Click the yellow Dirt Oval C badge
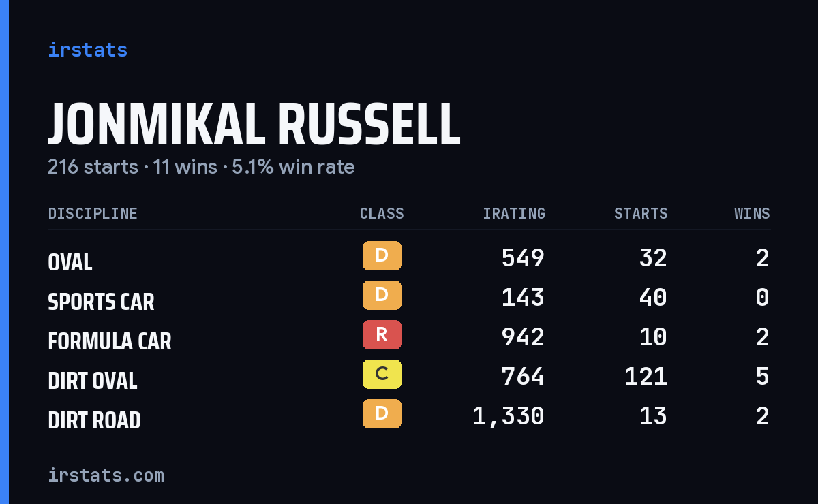 [382, 375]
